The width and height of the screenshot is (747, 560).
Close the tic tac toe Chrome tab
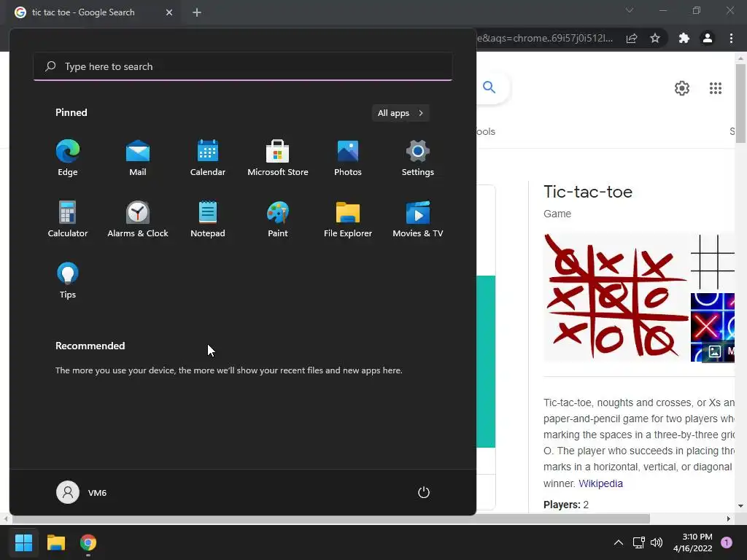pos(169,12)
